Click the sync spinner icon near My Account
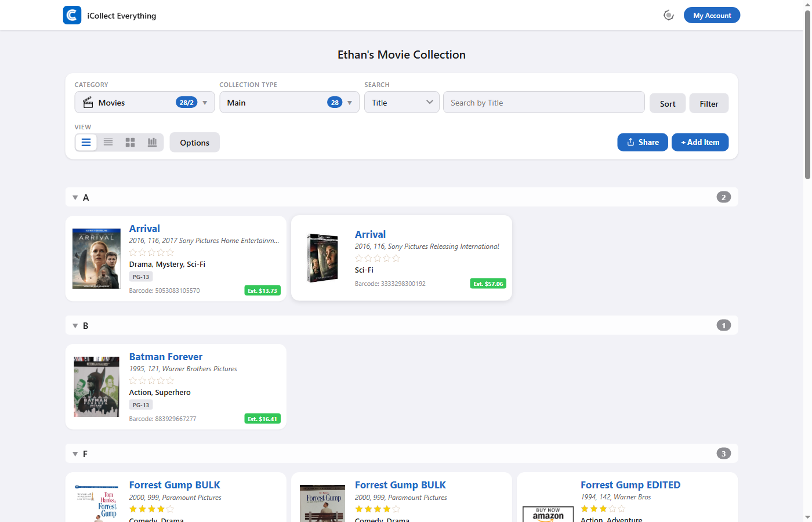 [x=668, y=14]
